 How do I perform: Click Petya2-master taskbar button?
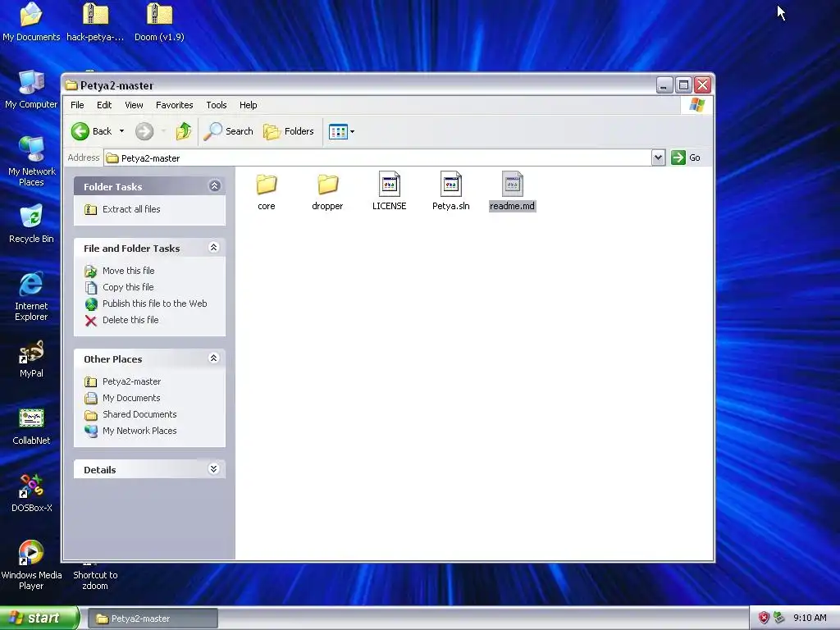pyautogui.click(x=152, y=619)
